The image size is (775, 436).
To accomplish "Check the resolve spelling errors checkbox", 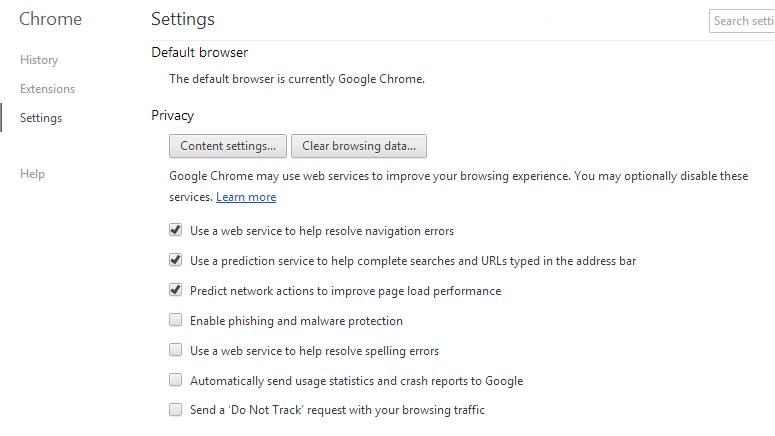I will (x=176, y=350).
